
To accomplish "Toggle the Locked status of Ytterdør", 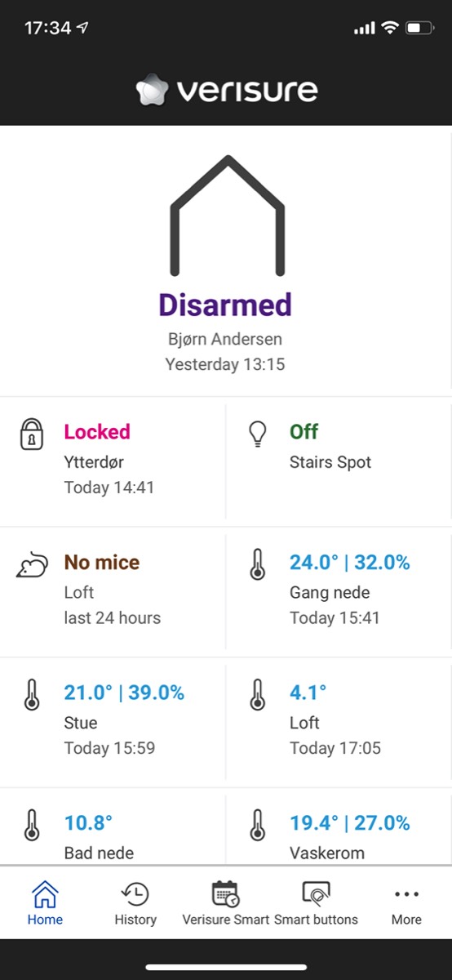I will point(97,432).
